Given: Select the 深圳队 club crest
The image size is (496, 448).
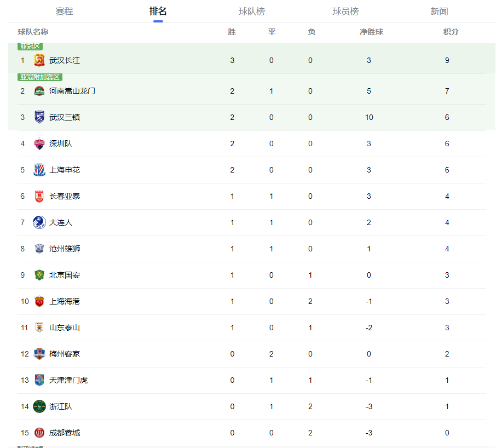Looking at the screenshot, I should [x=39, y=143].
